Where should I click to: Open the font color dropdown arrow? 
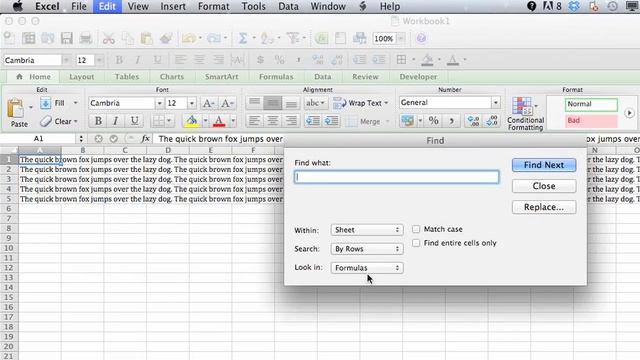pyautogui.click(x=233, y=121)
